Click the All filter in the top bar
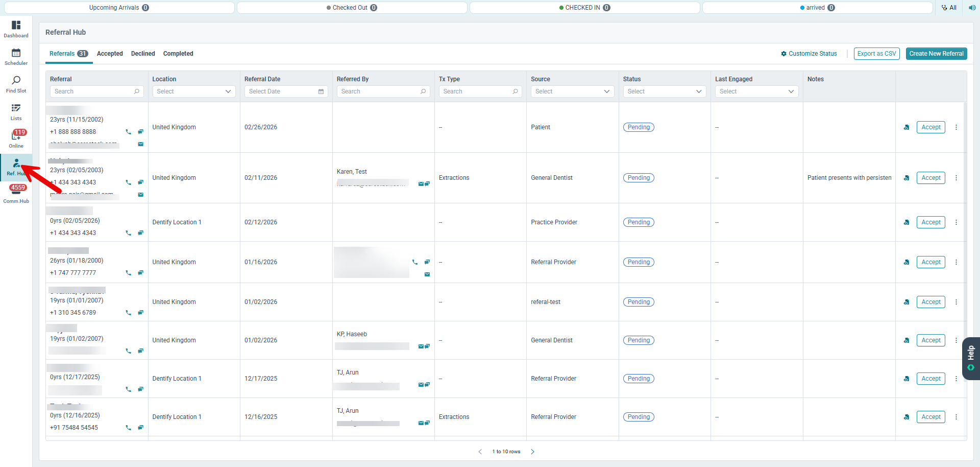This screenshot has width=980, height=467. [949, 8]
